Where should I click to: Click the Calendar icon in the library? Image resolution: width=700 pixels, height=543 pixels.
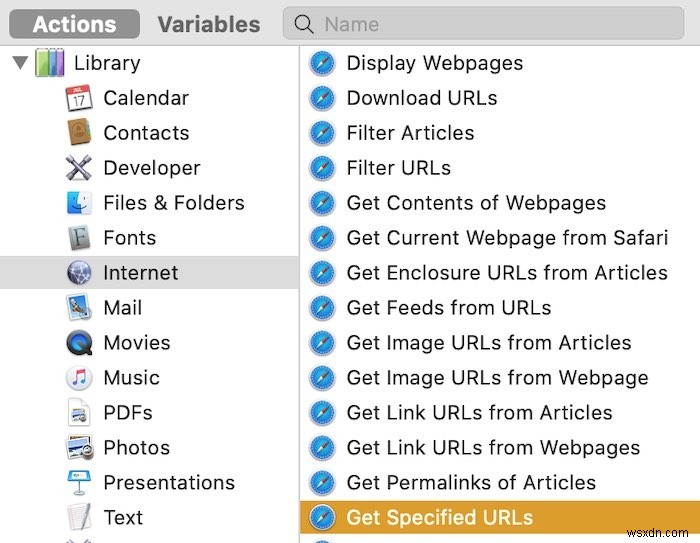pos(79,98)
